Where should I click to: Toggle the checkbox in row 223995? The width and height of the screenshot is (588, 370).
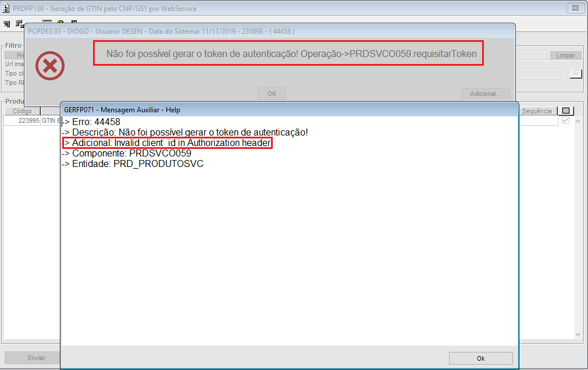(565, 120)
